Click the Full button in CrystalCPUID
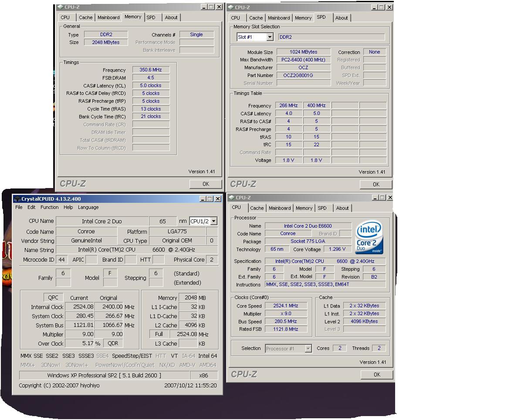Screen dimensions: 511x420 point(159,334)
